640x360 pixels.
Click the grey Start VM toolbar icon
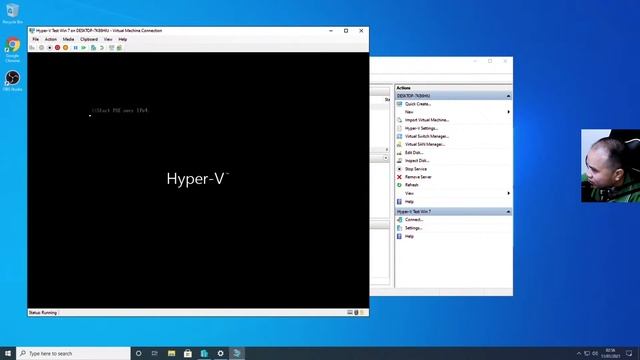pos(41,48)
